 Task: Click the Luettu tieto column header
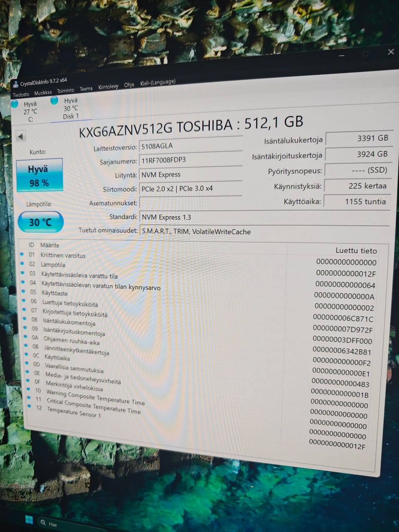pyautogui.click(x=356, y=251)
